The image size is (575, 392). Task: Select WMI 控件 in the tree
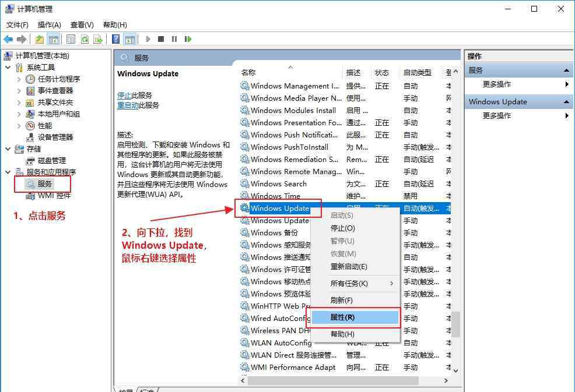(x=54, y=196)
